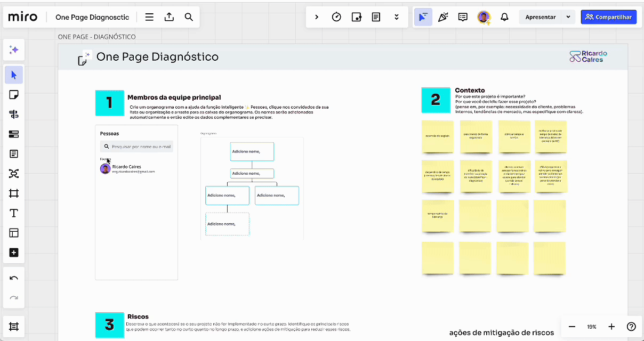This screenshot has width=644, height=341.
Task: Click the Pessoas panel title
Action: pyautogui.click(x=110, y=133)
